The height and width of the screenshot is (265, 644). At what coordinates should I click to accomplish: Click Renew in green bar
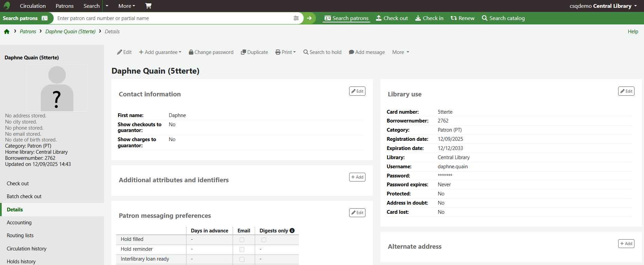coord(462,18)
